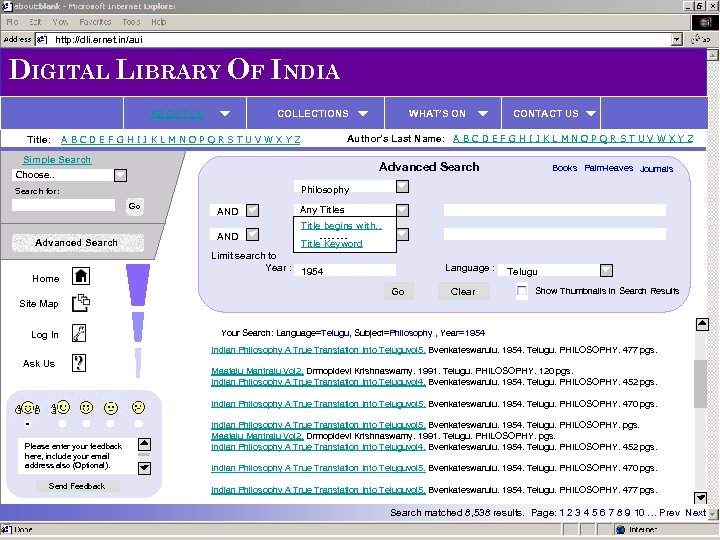
Task: Select the radio button under the middle smiley
Action: coord(86,423)
